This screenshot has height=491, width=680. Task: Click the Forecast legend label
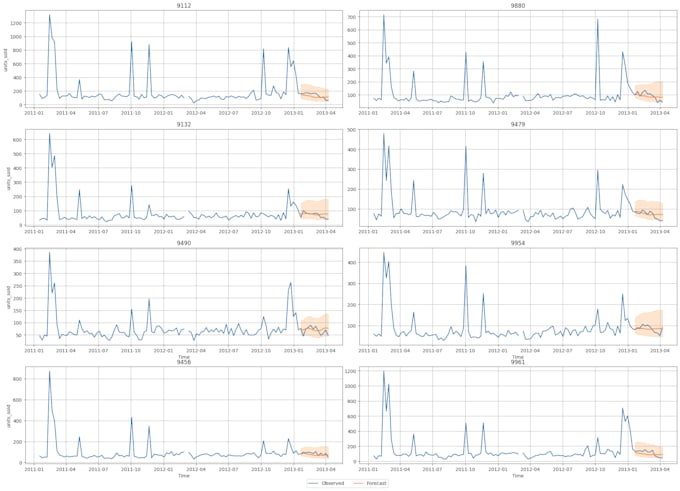click(376, 483)
